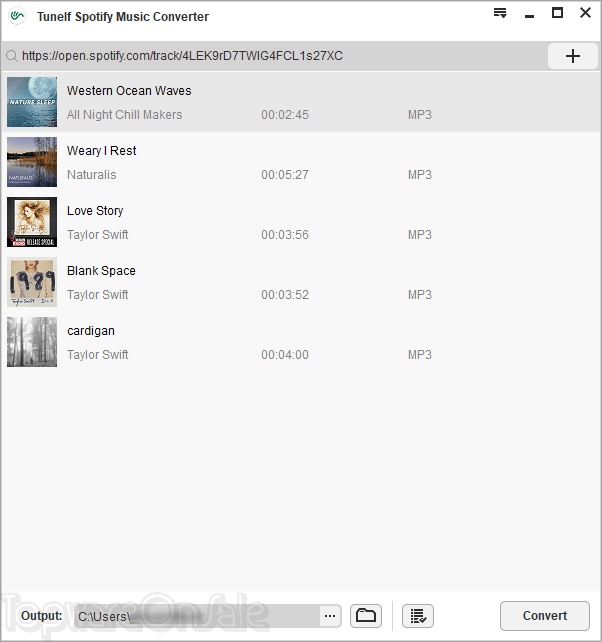Click the three-dots browse output path button
Viewport: 602px width, 642px height.
point(330,616)
